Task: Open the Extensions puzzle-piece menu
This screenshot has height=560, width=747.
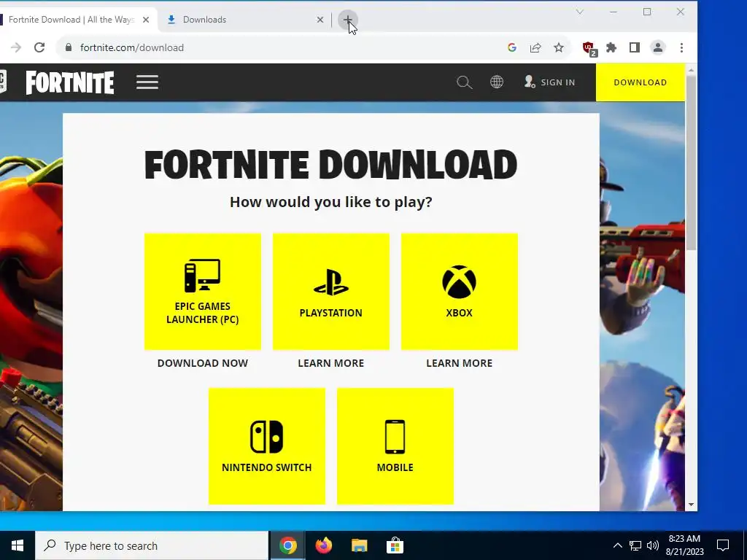Action: 611,47
